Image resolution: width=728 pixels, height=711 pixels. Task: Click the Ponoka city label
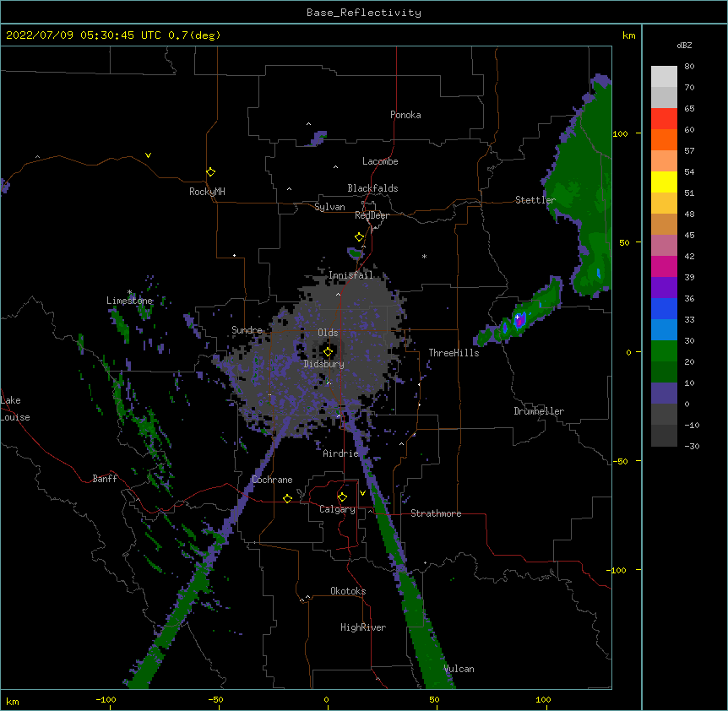click(x=405, y=115)
